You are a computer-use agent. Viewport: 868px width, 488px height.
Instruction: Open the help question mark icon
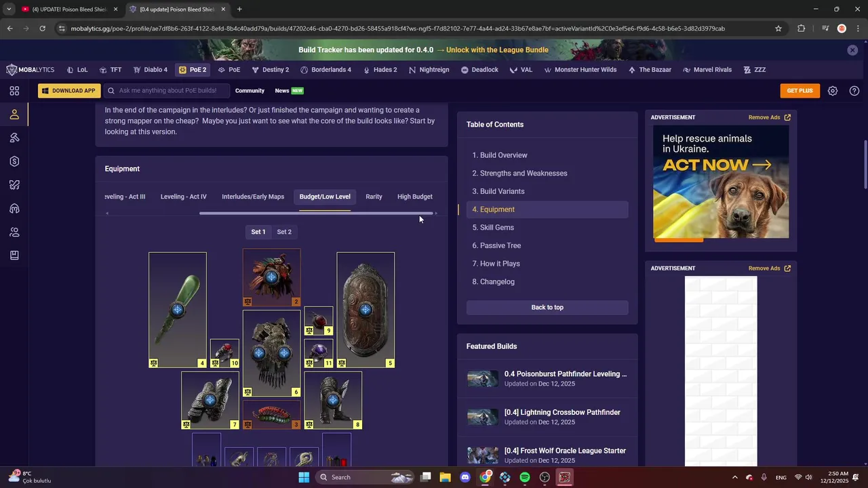854,91
